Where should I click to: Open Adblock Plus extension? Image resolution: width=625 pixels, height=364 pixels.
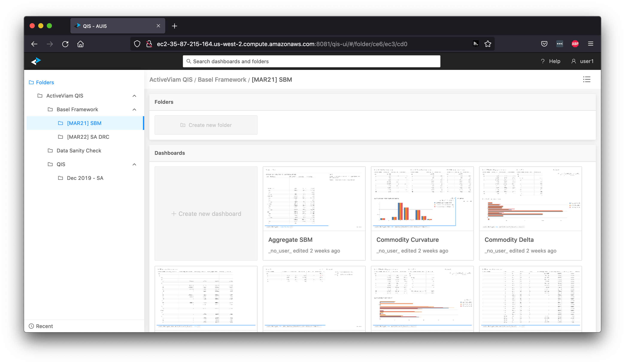click(x=575, y=44)
